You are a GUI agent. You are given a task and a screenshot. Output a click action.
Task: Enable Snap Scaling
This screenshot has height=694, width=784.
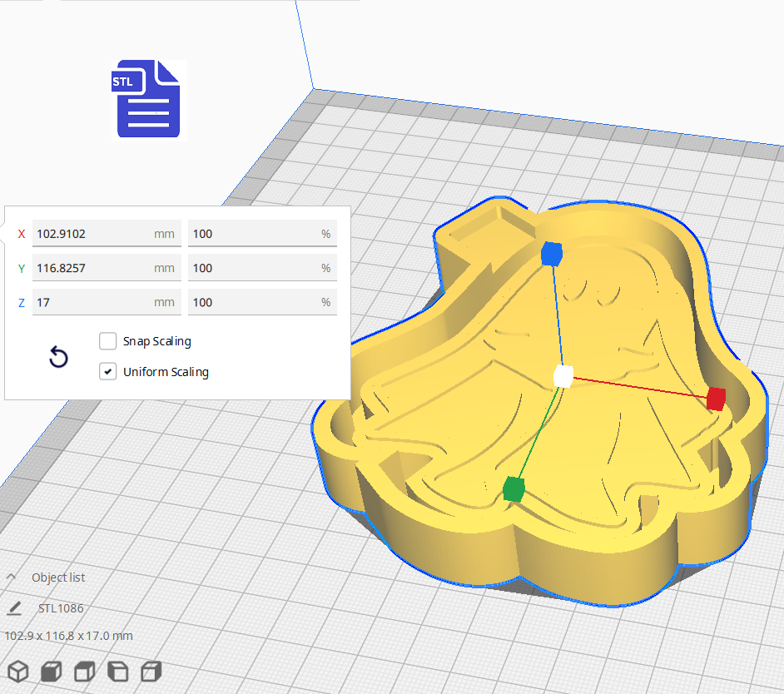(x=107, y=340)
